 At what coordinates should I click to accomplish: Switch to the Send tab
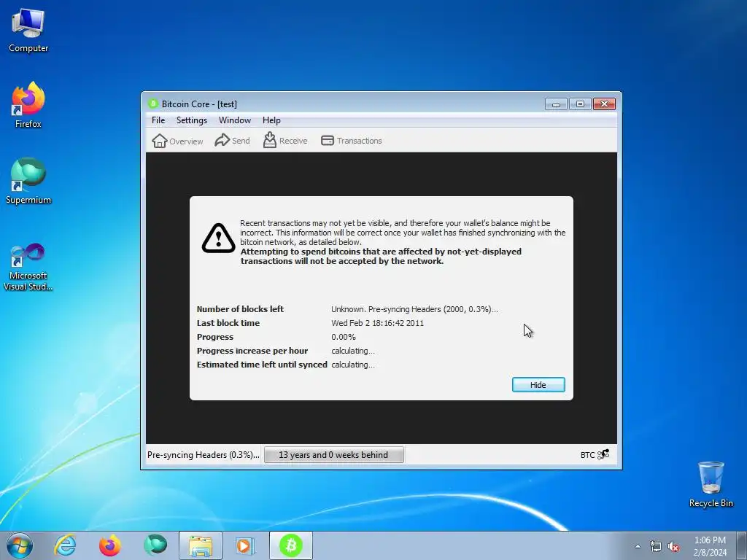(x=233, y=141)
